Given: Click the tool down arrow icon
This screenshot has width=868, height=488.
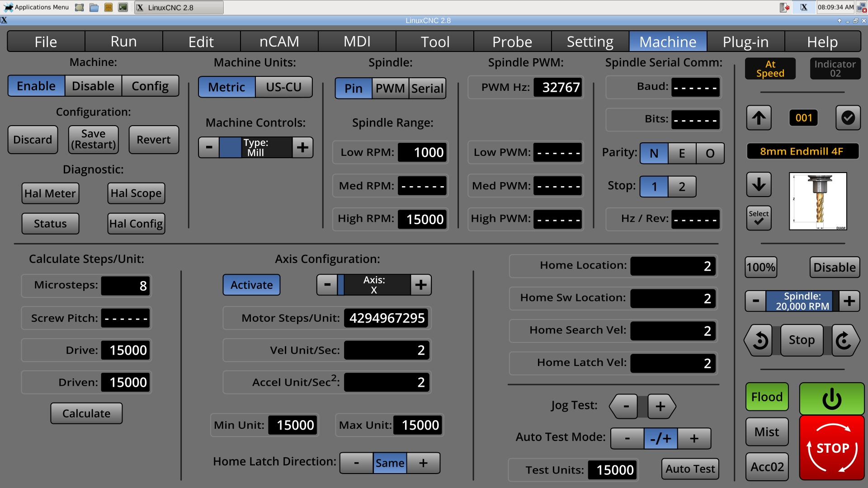Looking at the screenshot, I should (x=759, y=184).
